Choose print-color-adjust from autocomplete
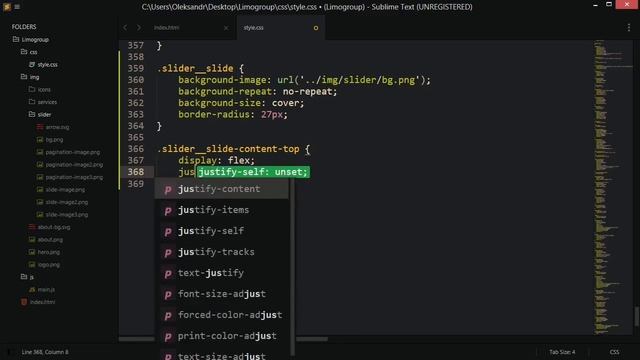 [221, 336]
